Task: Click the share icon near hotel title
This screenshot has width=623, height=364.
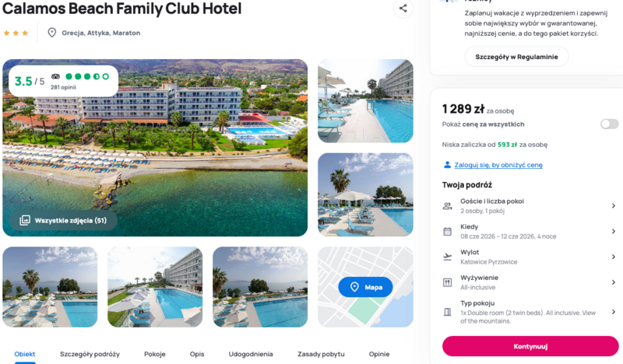Action: (x=403, y=9)
